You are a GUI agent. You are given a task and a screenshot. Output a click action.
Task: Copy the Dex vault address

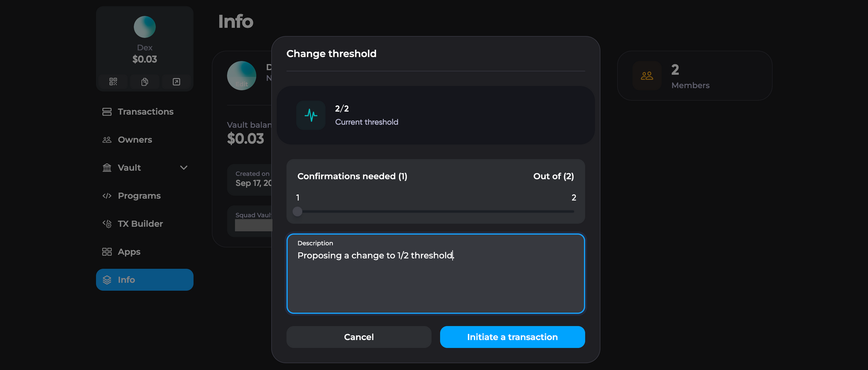tap(145, 82)
